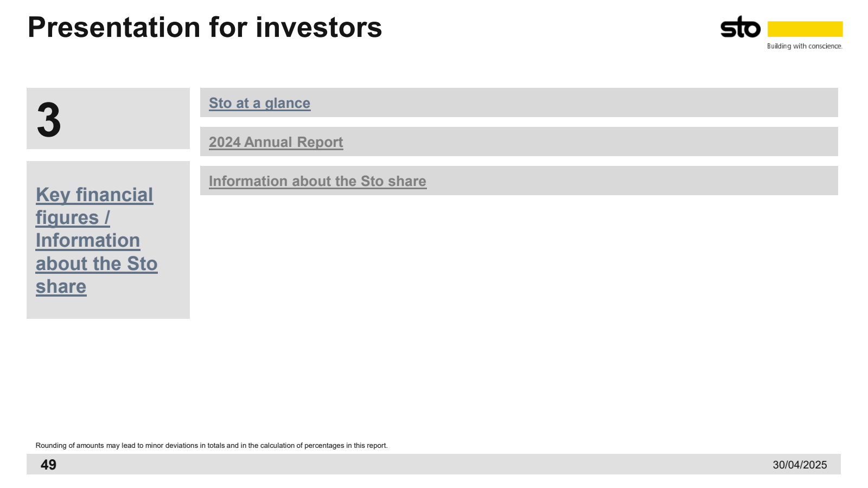868x488 pixels.
Task: Open the '2024 Annual Report' link
Action: coord(276,142)
